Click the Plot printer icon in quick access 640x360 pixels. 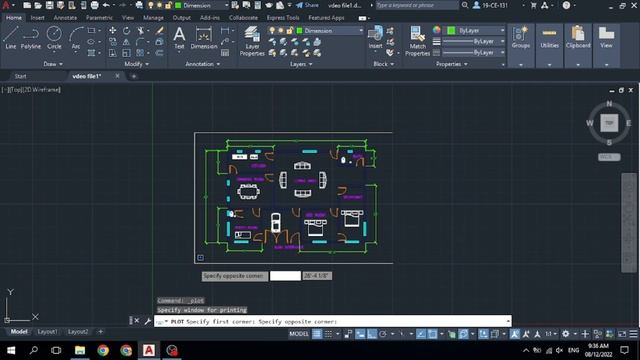94,5
